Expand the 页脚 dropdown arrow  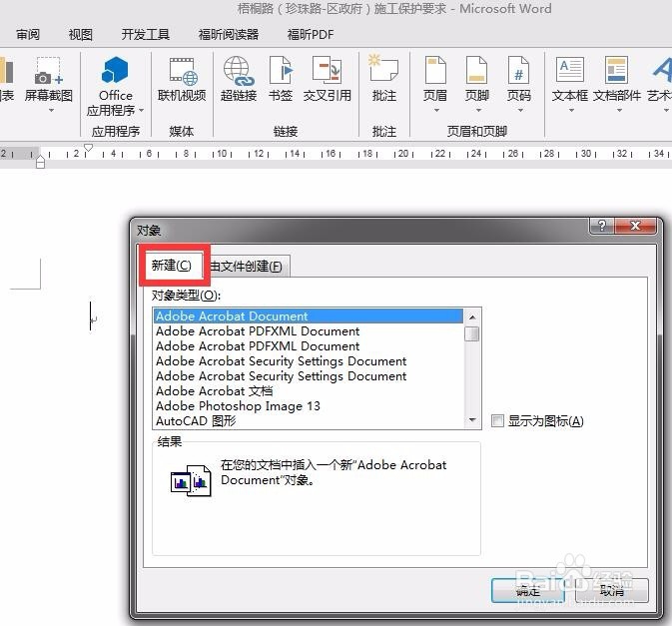[x=478, y=111]
